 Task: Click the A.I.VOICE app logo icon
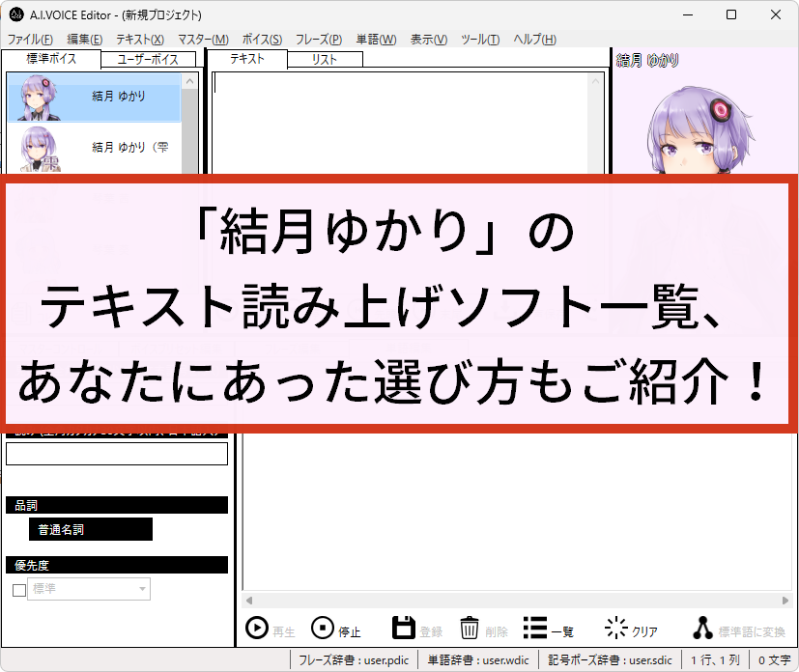[x=16, y=14]
